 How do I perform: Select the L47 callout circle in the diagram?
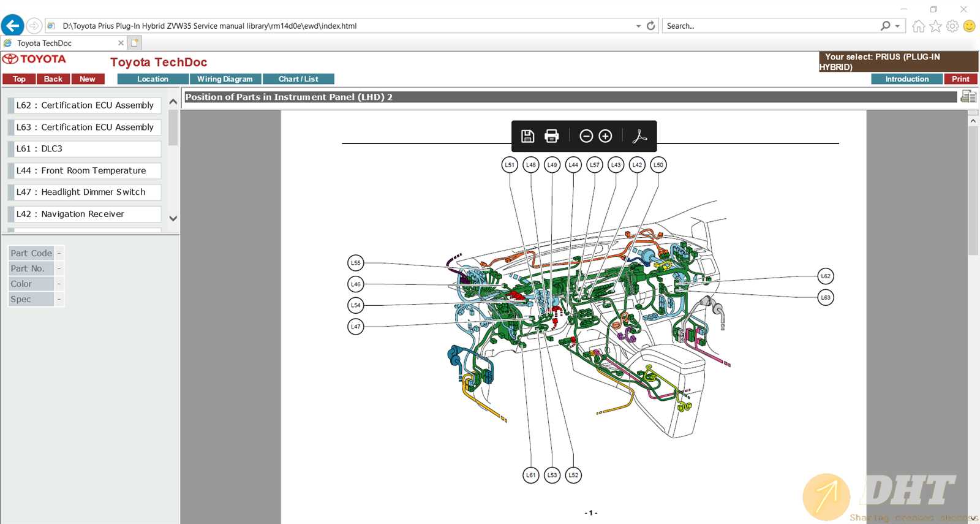coord(356,327)
